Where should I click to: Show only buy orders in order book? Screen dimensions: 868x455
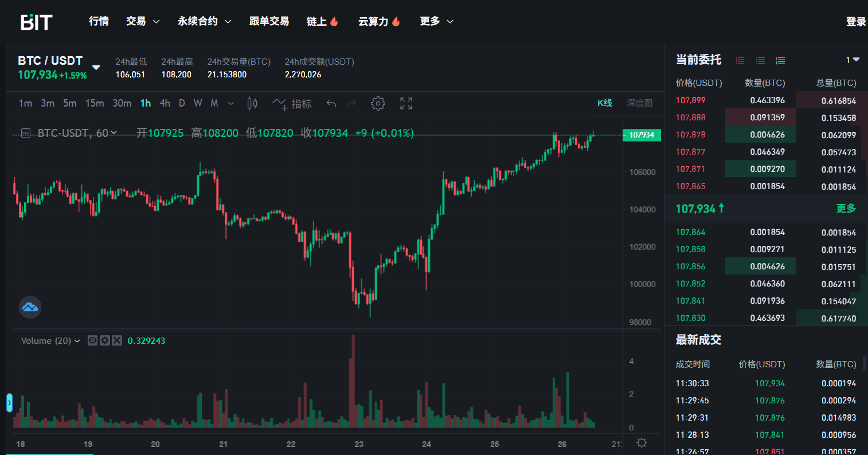760,60
